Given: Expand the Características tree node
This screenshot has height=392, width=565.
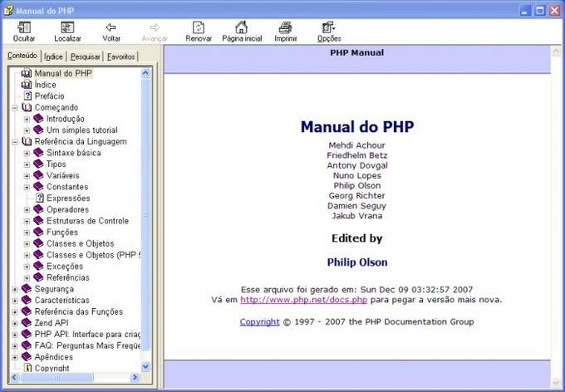Looking at the screenshot, I should click(x=15, y=301).
